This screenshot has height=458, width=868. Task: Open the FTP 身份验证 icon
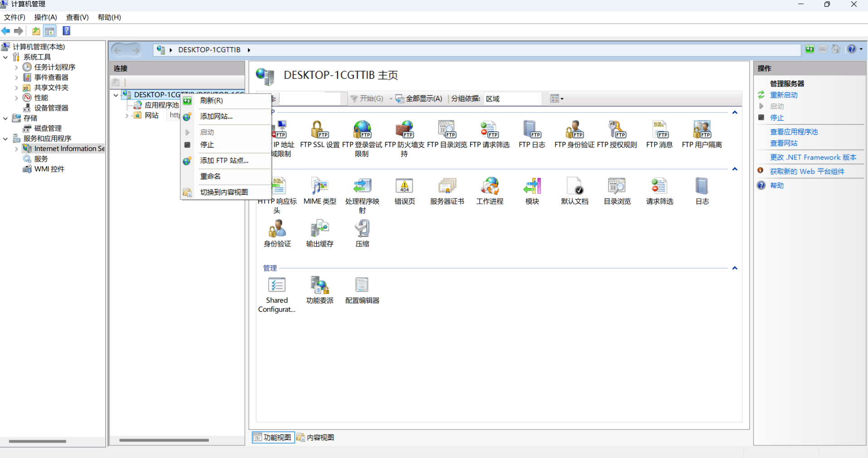point(574,135)
